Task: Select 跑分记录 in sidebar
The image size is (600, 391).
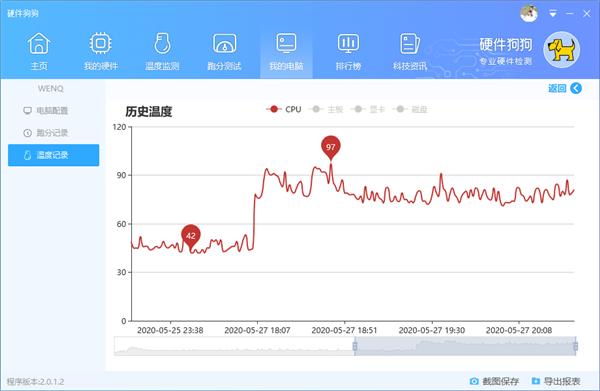Action: 46,133
